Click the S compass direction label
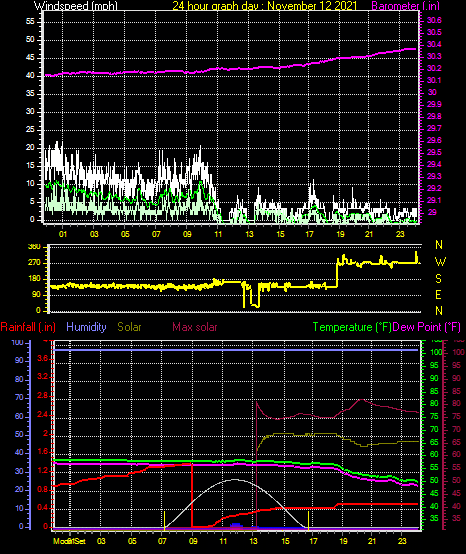The width and height of the screenshot is (466, 554). point(438,279)
